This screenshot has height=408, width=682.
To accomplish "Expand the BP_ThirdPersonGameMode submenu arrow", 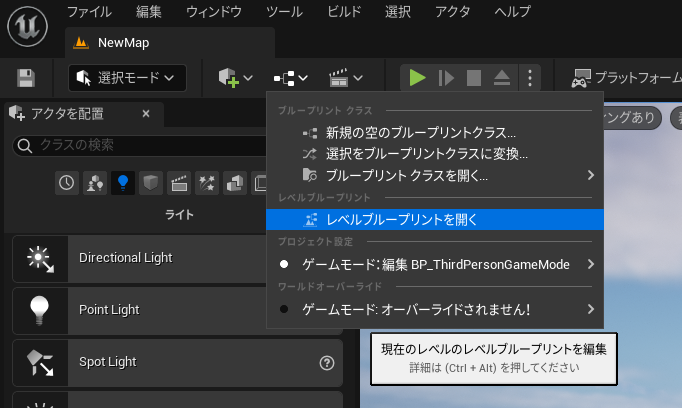I will tap(590, 264).
